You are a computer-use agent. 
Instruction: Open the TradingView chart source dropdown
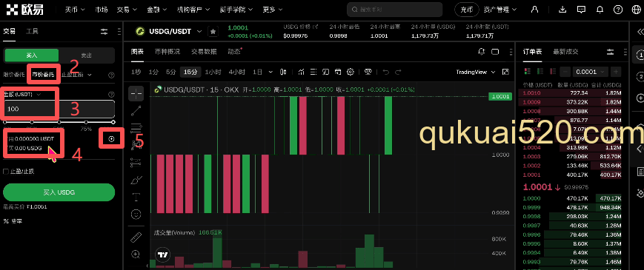(476, 72)
